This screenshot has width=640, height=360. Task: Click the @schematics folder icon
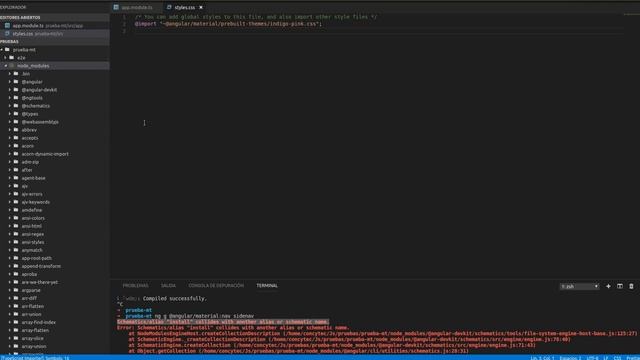pos(16,106)
